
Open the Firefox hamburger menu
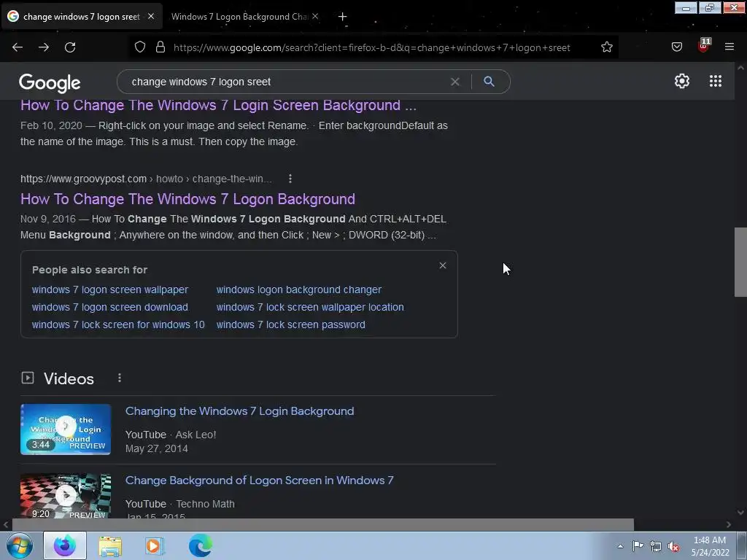click(729, 47)
